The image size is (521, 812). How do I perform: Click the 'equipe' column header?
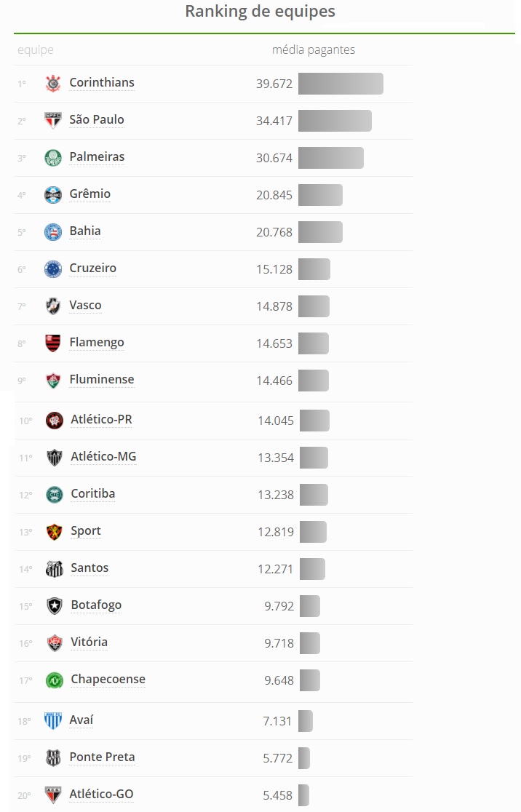pyautogui.click(x=35, y=50)
